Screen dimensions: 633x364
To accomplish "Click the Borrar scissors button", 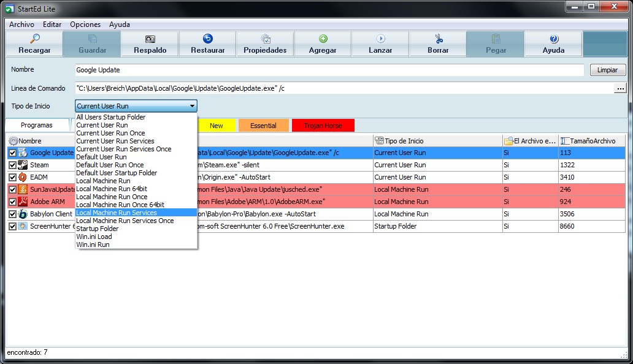I will click(438, 44).
